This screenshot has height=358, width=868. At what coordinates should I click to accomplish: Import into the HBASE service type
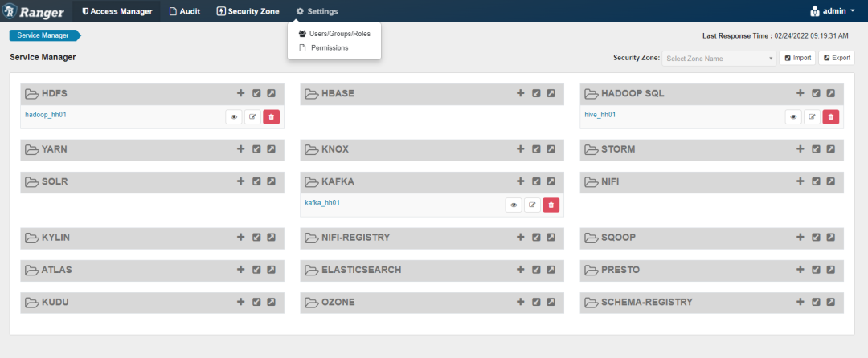point(536,93)
